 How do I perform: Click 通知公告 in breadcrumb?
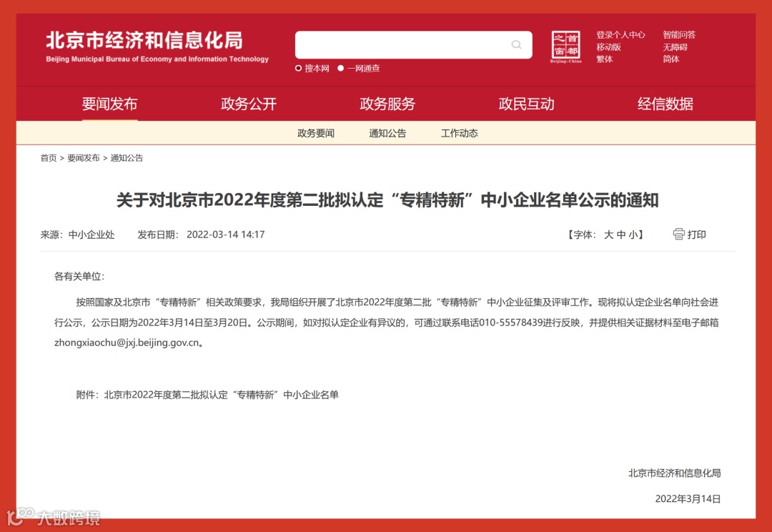(127, 157)
